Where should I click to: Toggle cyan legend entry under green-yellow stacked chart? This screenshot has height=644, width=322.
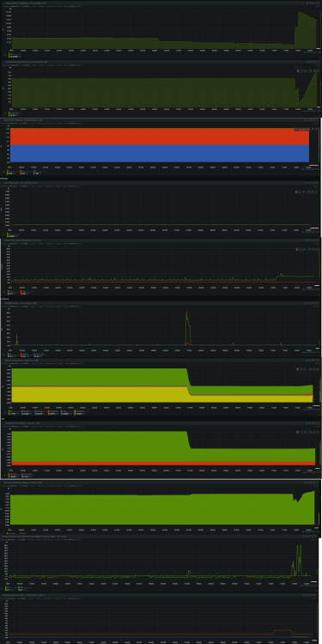click(x=67, y=412)
